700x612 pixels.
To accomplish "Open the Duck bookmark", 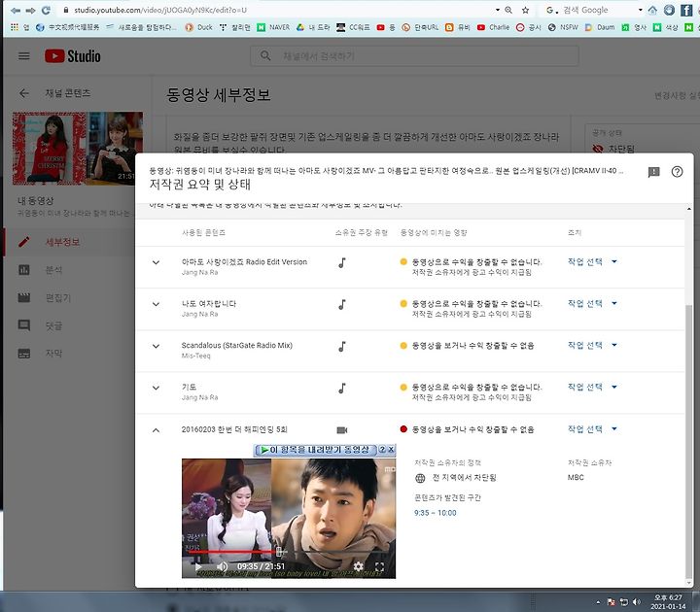I will (x=199, y=27).
